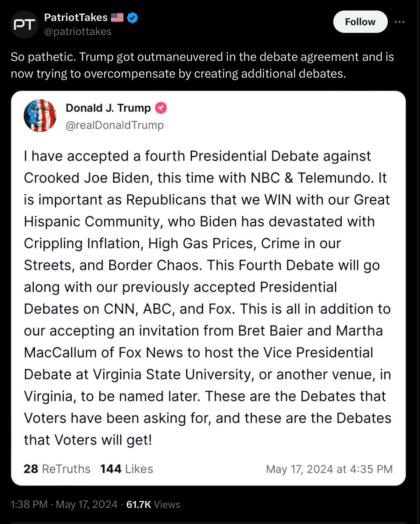Click the 144 Likes count

[x=127, y=469]
